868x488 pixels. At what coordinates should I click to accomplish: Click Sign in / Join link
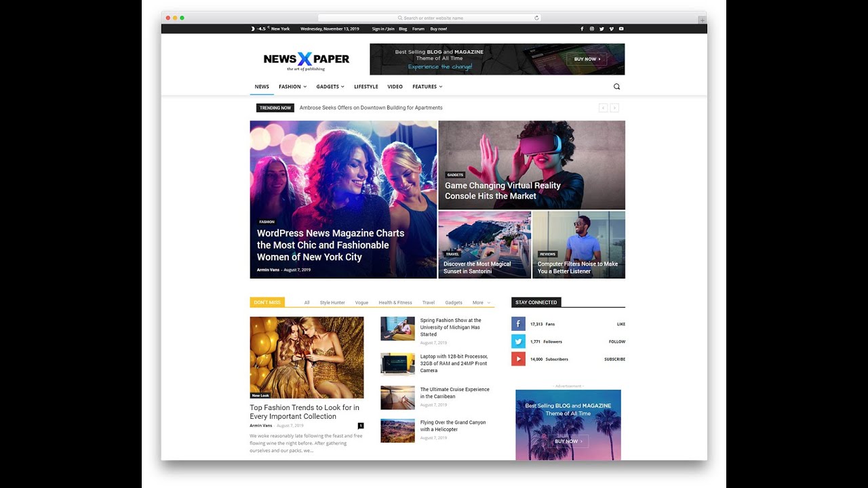tap(383, 29)
